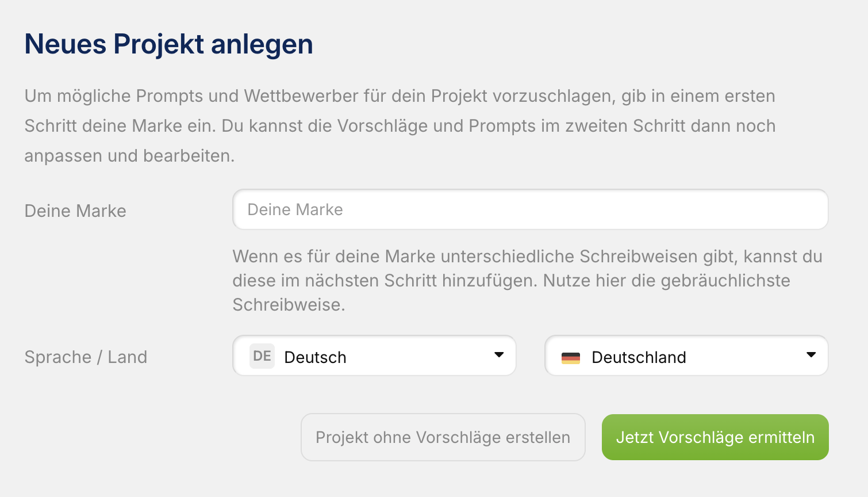Expand the Deutschland country dropdown
Screen dimensions: 868x497
[686, 356]
